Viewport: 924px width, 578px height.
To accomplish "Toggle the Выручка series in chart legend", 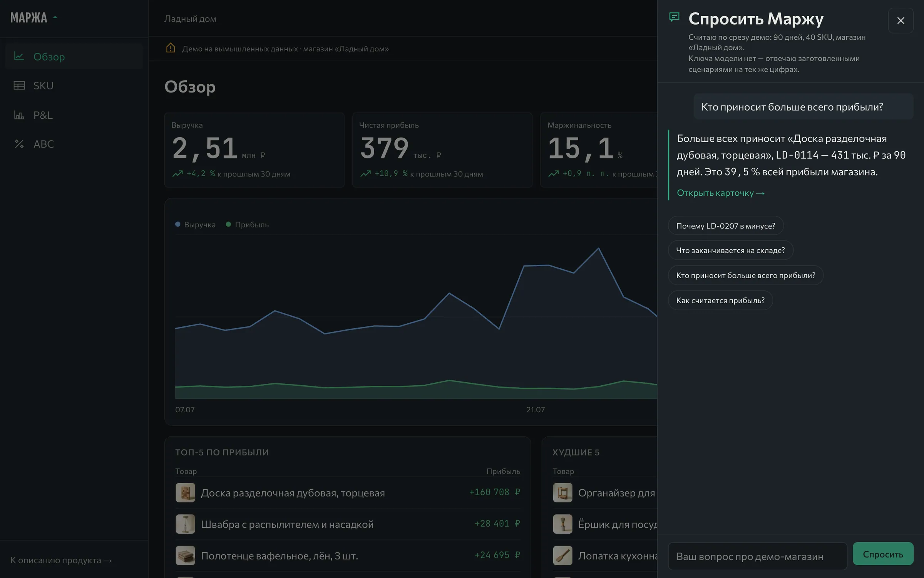I will pos(195,225).
